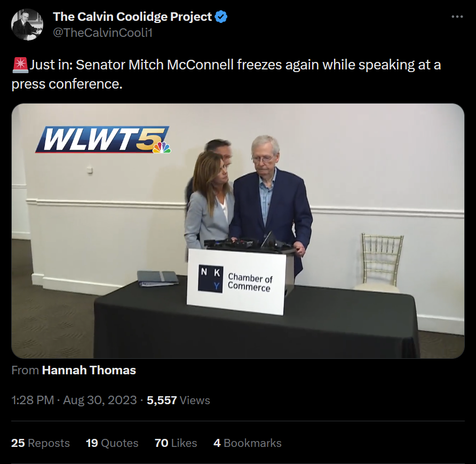Click the WLWT5 station logo in the video
Screen dimensions: 476x464
[102, 140]
